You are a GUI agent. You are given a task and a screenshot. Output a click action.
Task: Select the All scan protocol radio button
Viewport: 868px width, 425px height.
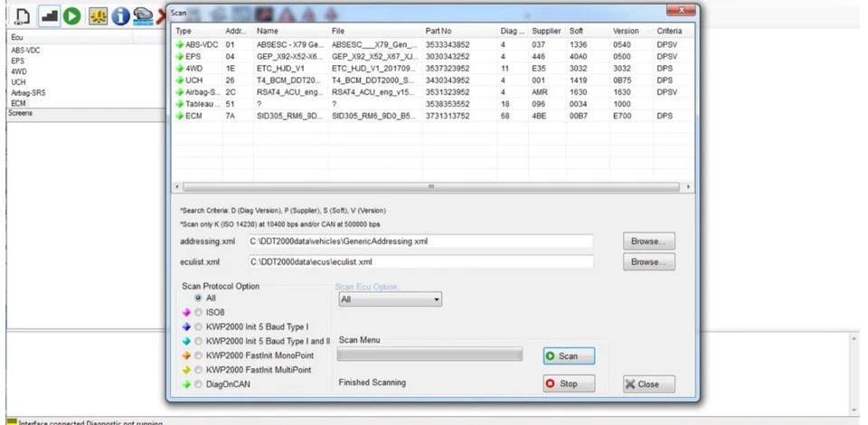pos(198,297)
